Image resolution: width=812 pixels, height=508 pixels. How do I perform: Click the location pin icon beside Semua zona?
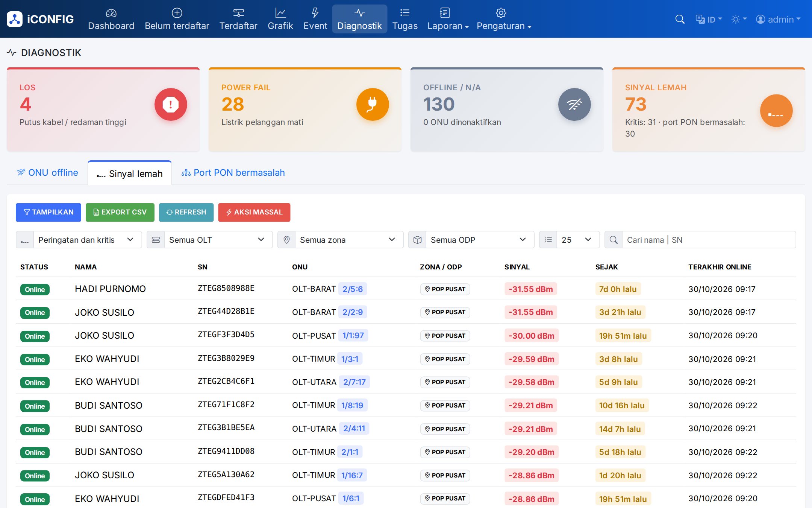(x=286, y=240)
